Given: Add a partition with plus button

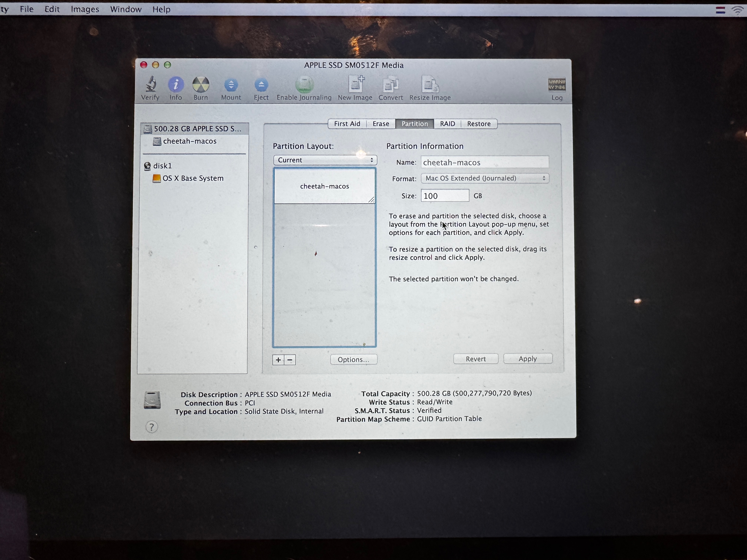Looking at the screenshot, I should [x=278, y=360].
